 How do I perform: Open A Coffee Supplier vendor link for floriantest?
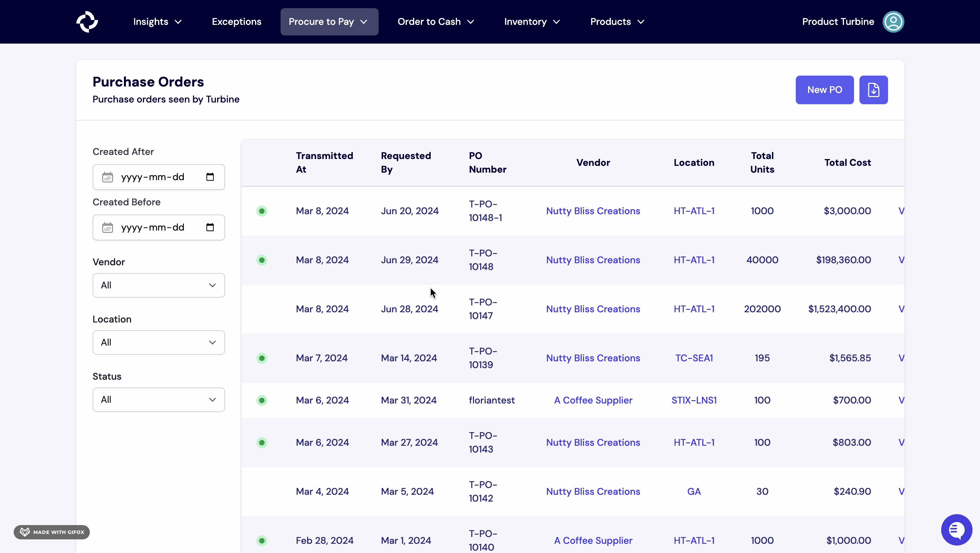click(x=593, y=400)
